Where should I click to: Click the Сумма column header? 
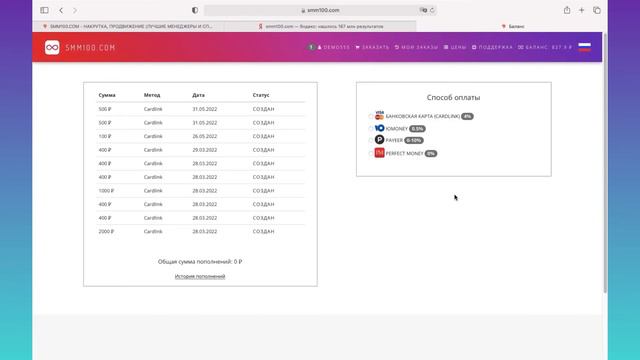click(107, 95)
